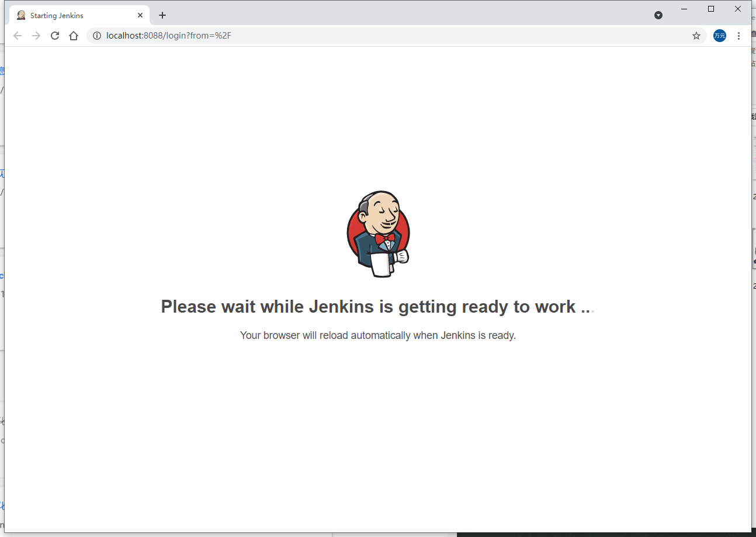756x537 pixels.
Task: Bookmark this page with star icon
Action: click(x=696, y=36)
